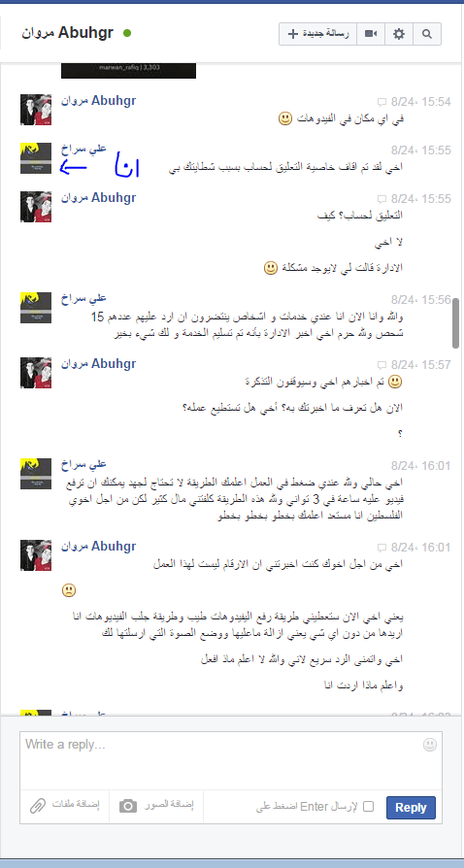Click the reply icon beside second 16:01 message
Image resolution: width=464 pixels, height=868 pixels.
tap(381, 548)
